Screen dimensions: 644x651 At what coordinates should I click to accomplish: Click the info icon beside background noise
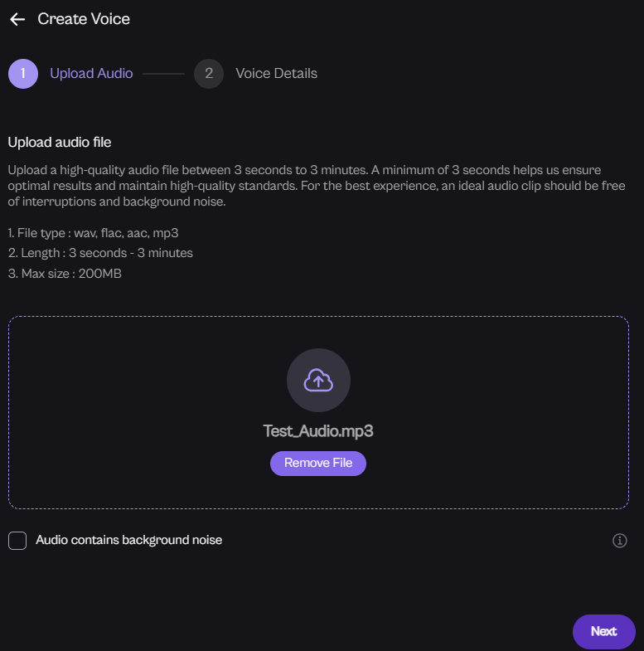click(x=619, y=541)
